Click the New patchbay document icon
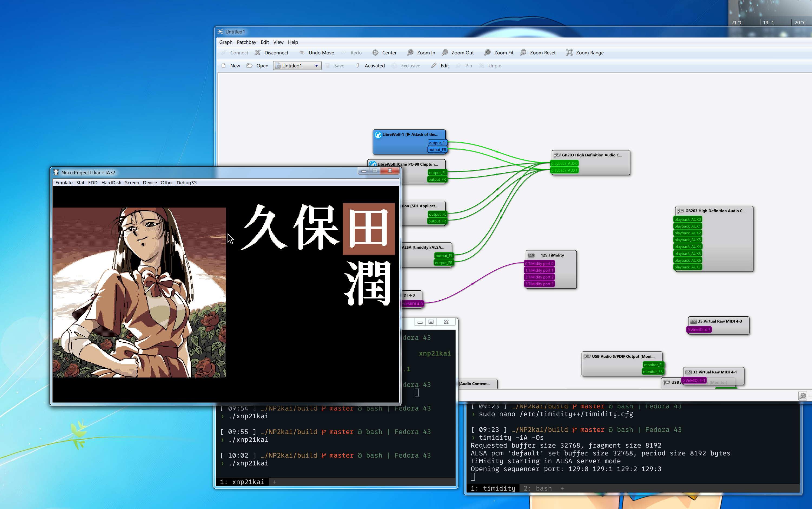The height and width of the screenshot is (509, 812). coord(223,66)
